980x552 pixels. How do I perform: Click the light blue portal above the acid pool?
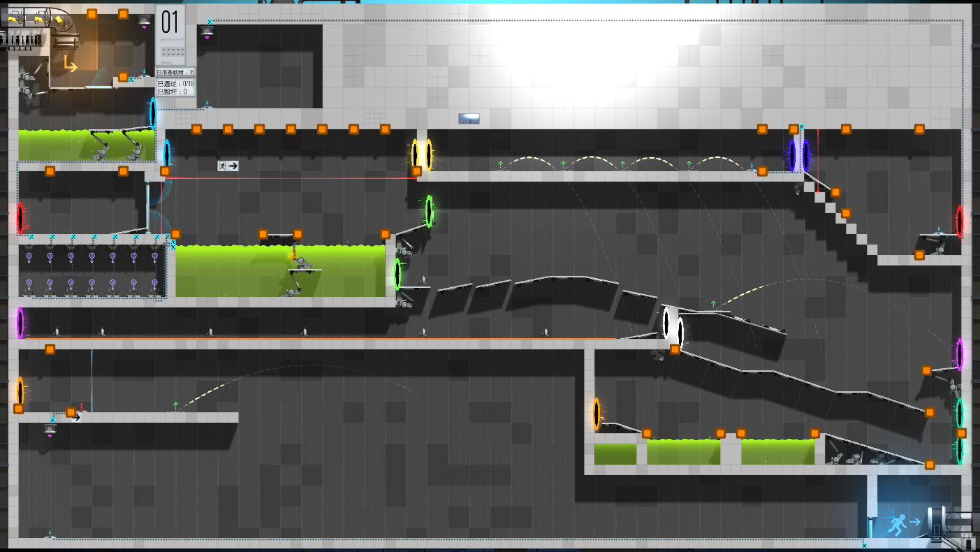(153, 113)
